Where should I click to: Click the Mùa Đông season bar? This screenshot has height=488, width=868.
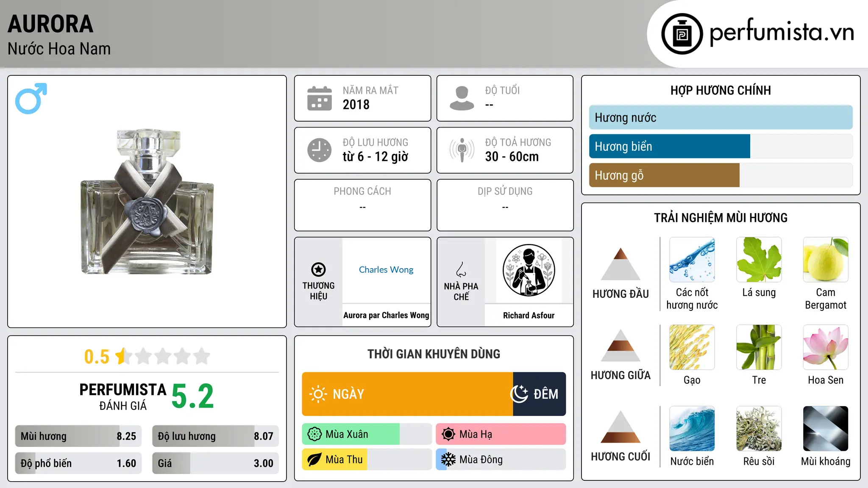501,460
